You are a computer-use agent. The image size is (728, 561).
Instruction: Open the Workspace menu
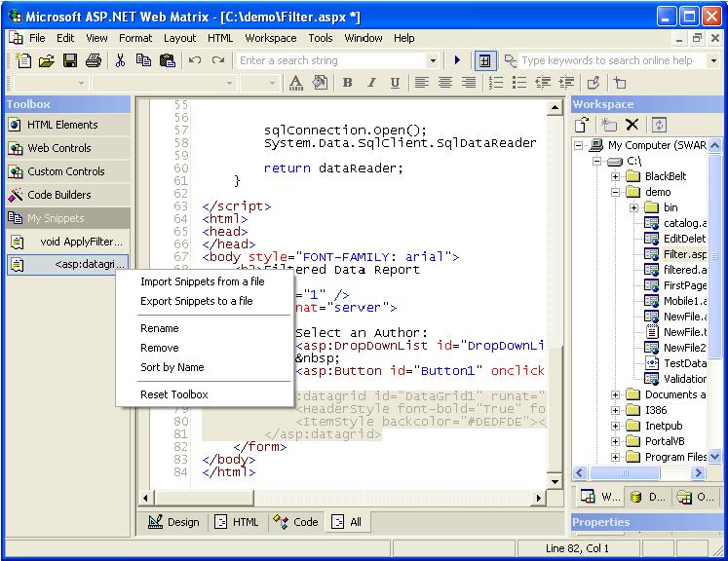coord(271,38)
